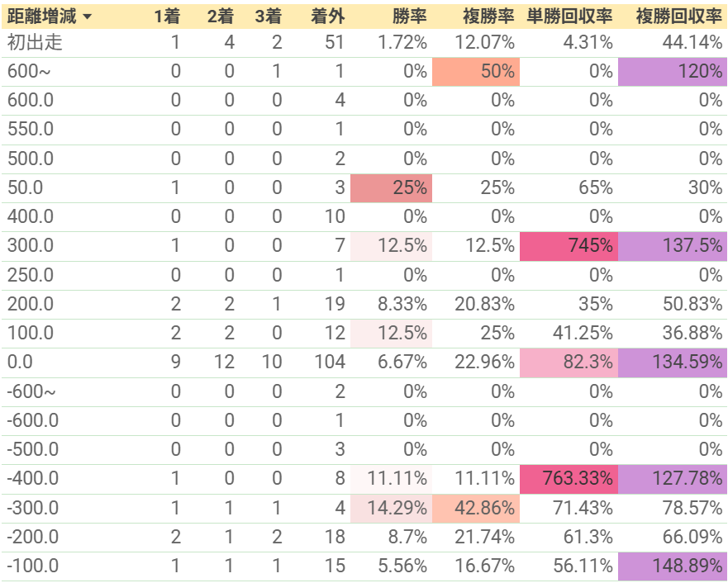Click the 単勝回収率 column header
The width and height of the screenshot is (728, 583).
pyautogui.click(x=569, y=17)
